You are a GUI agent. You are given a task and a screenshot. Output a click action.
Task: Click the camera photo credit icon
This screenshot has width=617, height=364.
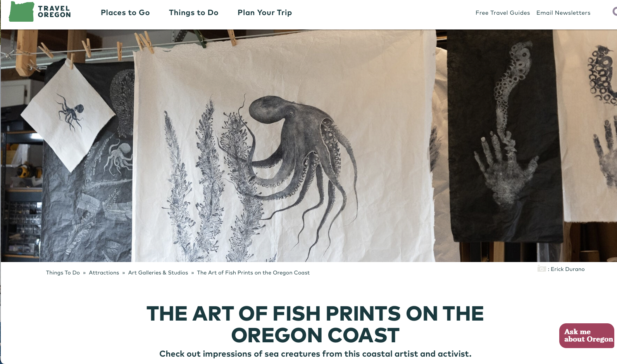click(541, 269)
